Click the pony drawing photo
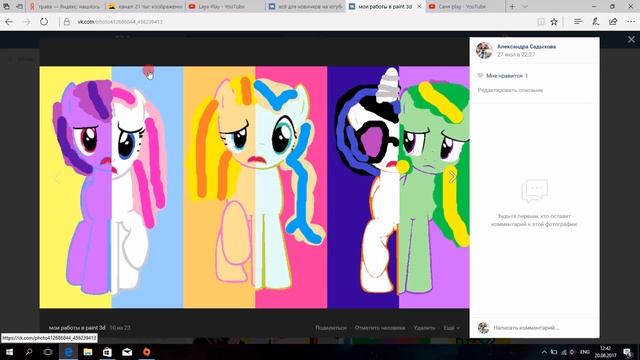This screenshot has height=360, width=640. point(254,187)
